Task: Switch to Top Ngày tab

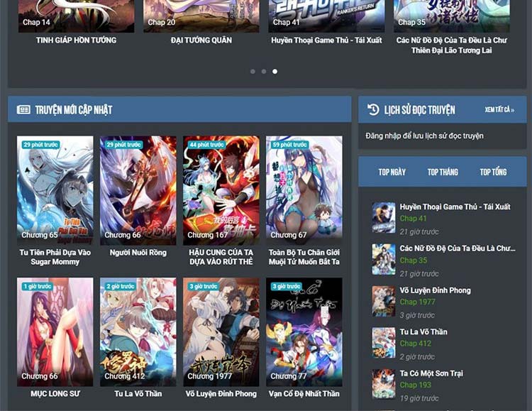Action: click(x=392, y=172)
